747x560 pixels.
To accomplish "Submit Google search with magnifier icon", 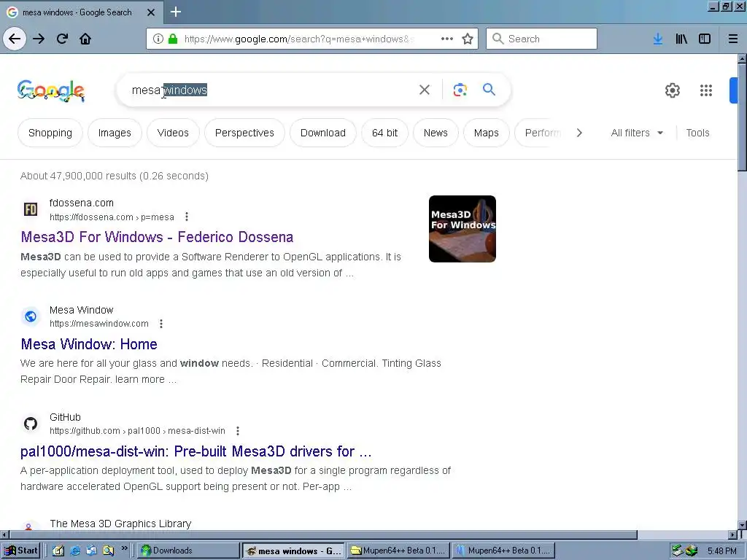I will pyautogui.click(x=489, y=89).
